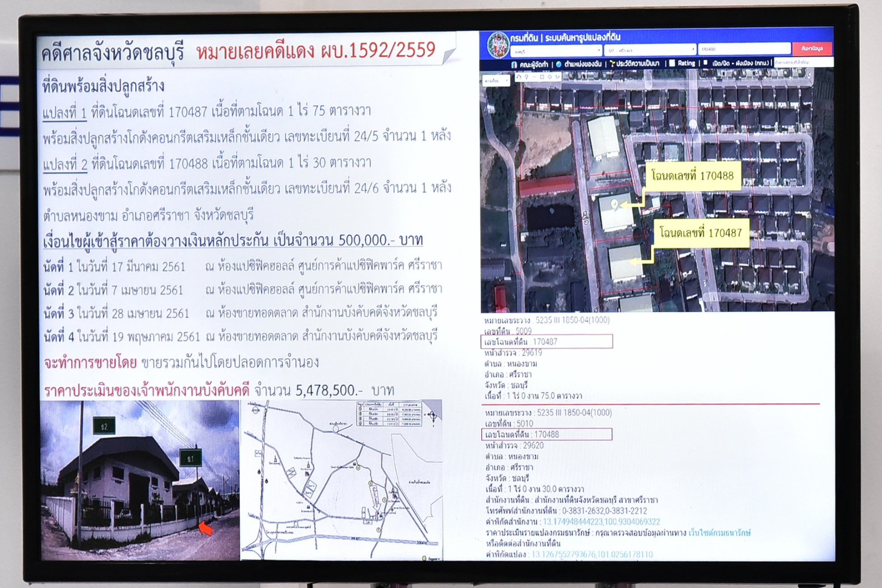Viewport: 882px width, 588px height.
Task: Toggle the เปิด/ปิด - ผังเมือง (กทม.) checkbox
Action: pyautogui.click(x=705, y=63)
